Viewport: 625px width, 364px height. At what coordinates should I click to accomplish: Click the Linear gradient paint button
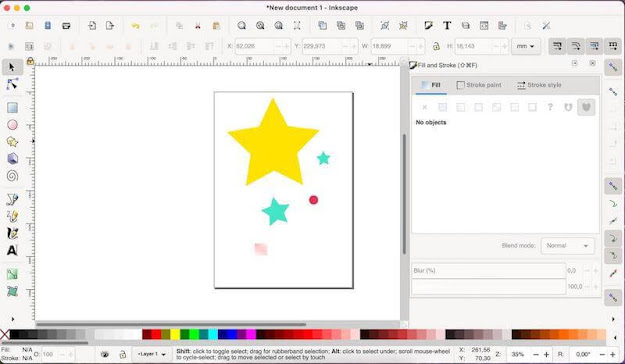pos(460,107)
